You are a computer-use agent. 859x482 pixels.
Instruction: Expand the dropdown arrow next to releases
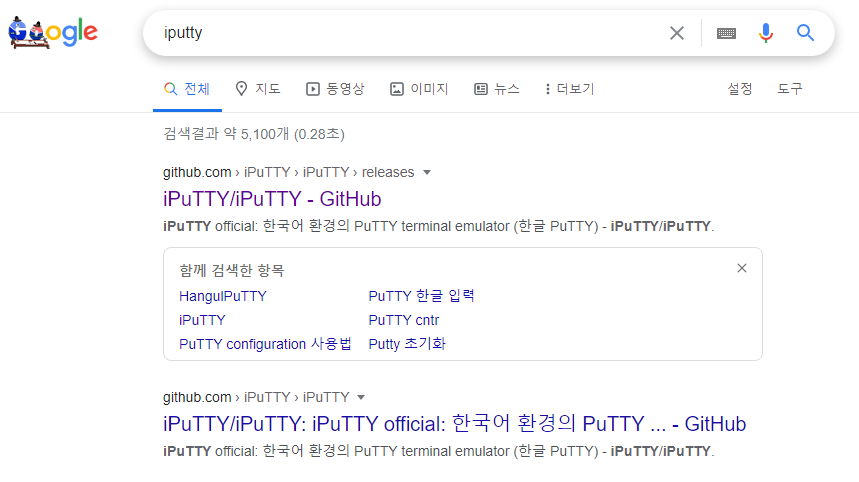(427, 173)
